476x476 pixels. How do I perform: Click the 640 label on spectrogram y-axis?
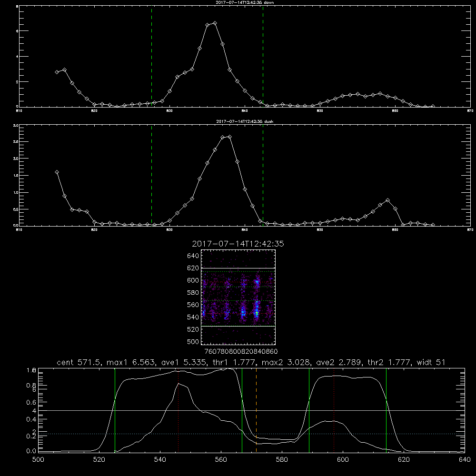coord(193,256)
